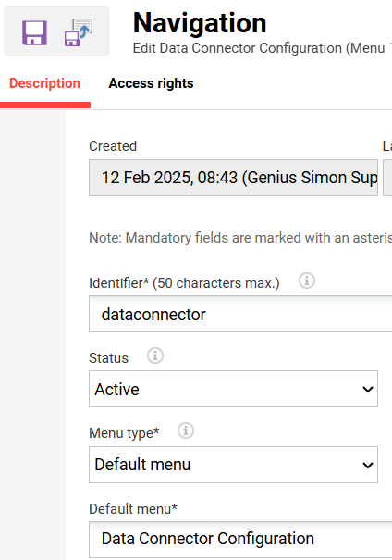Screen dimensions: 392x560
Task: Switch to the Description tab
Action: (x=44, y=83)
